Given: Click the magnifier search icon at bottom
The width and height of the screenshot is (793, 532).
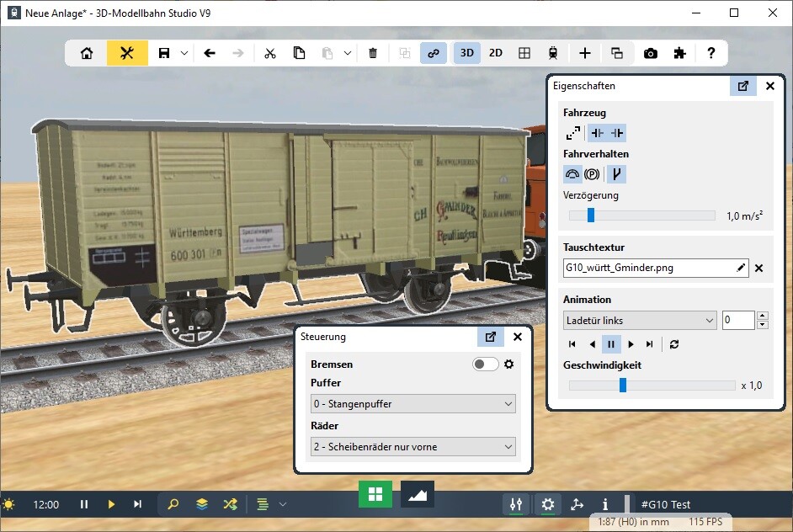Looking at the screenshot, I should [173, 504].
